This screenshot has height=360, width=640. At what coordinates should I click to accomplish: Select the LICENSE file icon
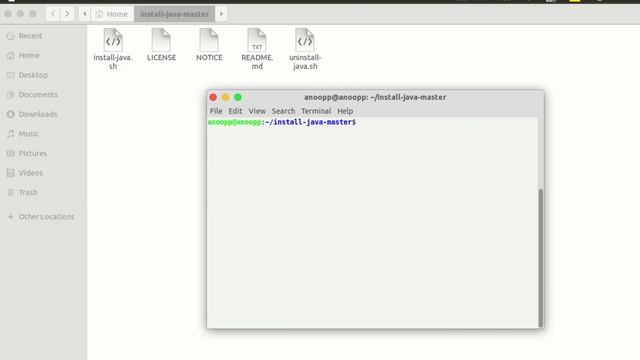point(161,44)
